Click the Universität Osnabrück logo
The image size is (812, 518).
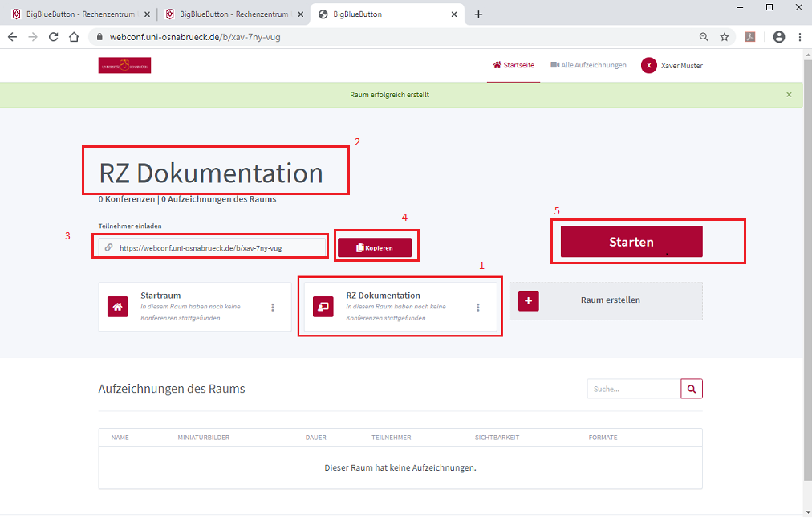(125, 65)
